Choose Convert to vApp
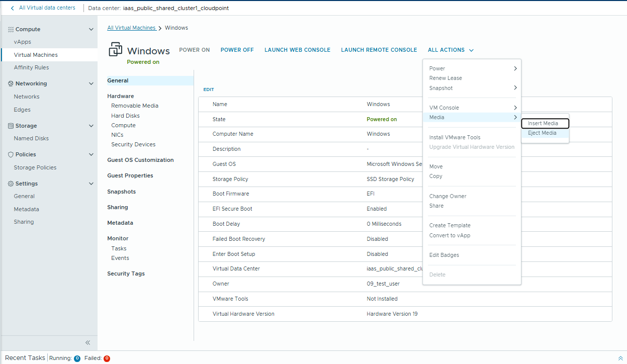This screenshot has width=627, height=364. 450,235
